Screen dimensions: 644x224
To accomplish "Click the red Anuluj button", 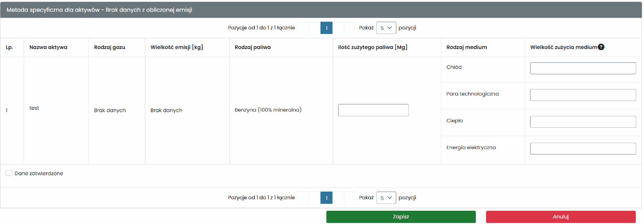I will (561, 217).
